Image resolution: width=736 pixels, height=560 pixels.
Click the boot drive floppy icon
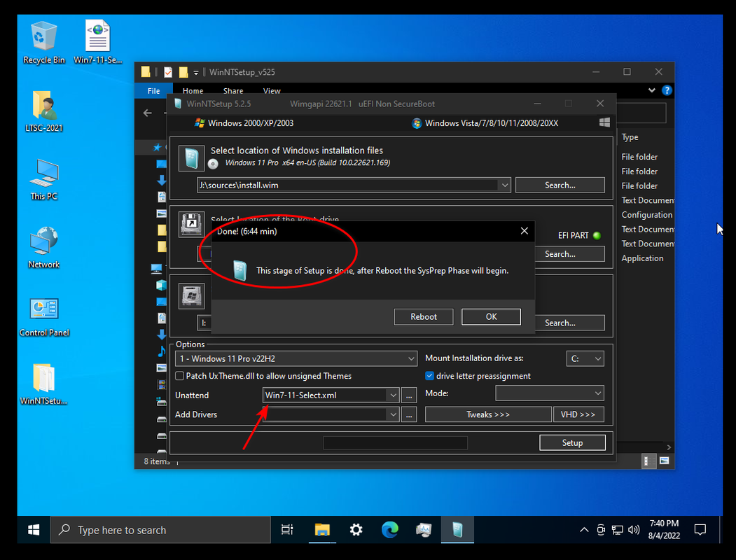[191, 224]
